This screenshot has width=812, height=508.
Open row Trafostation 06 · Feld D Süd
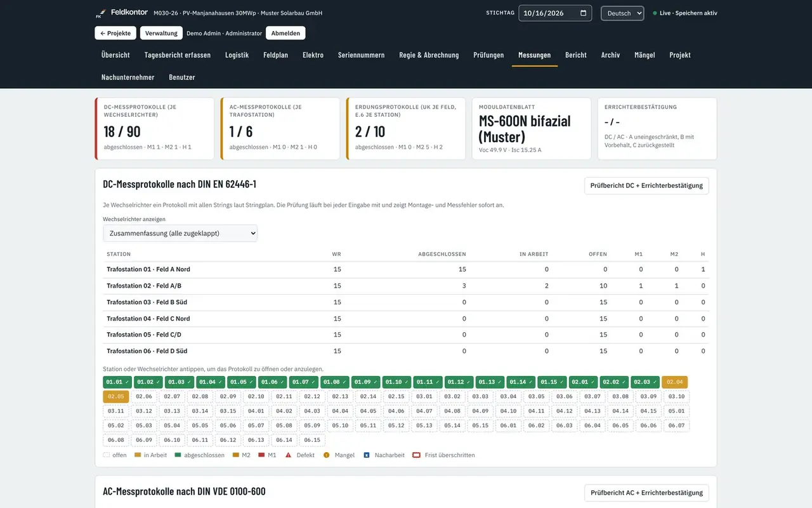coord(406,351)
